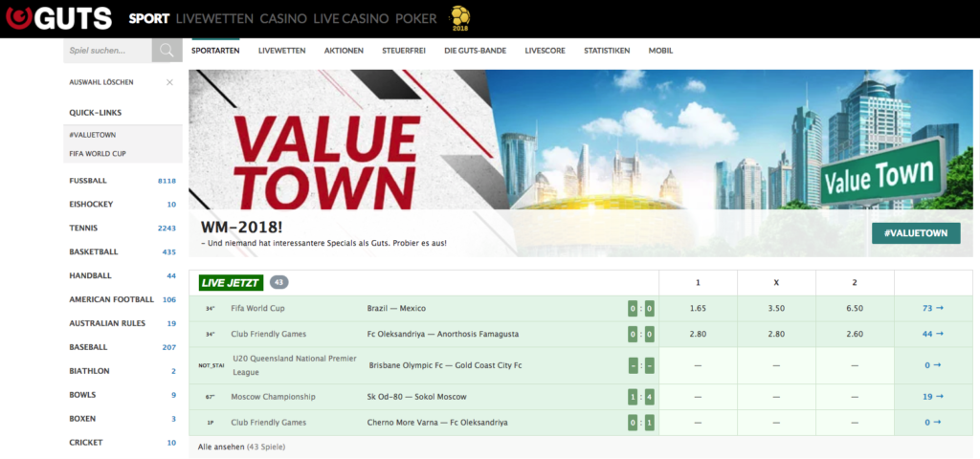The width and height of the screenshot is (980, 459).
Task: Select 2.60 odds for Anorthosis Famagusta
Action: (x=855, y=334)
